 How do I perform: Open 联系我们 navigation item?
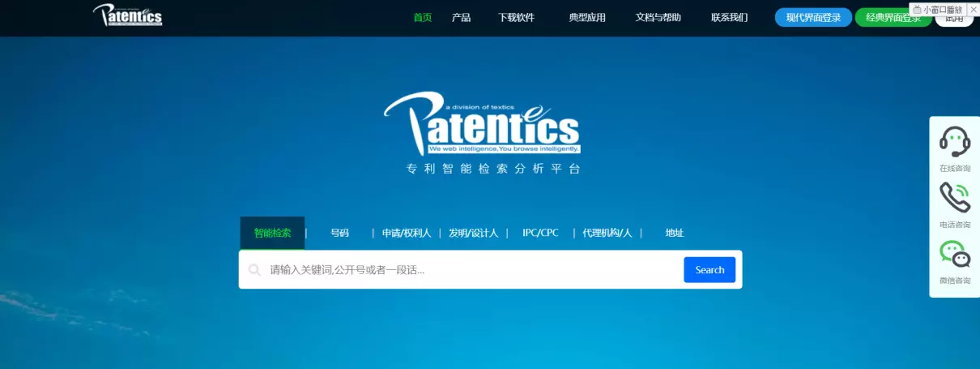(729, 18)
